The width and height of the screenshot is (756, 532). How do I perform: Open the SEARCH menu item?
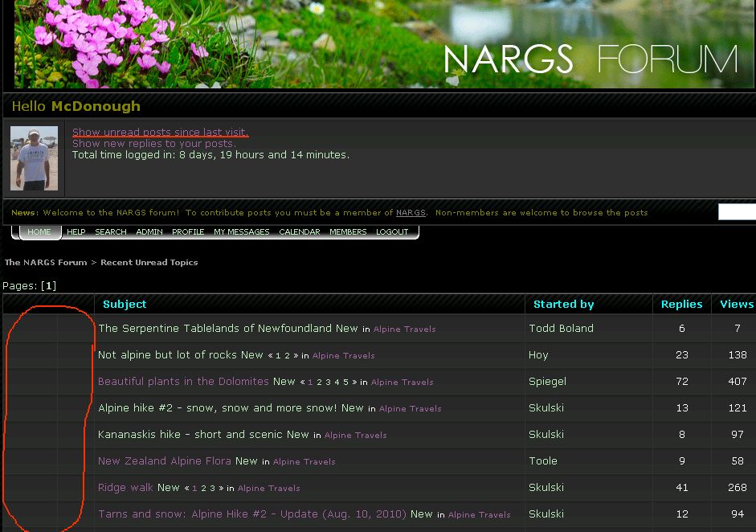pyautogui.click(x=111, y=231)
